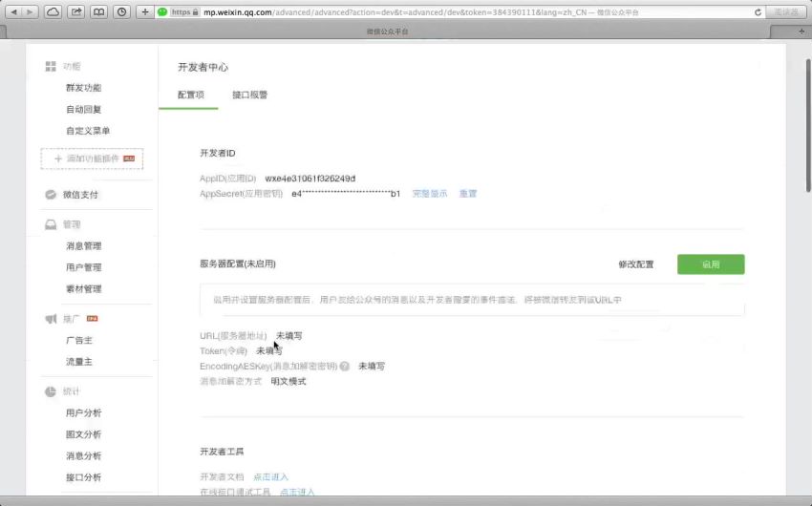Image resolution: width=812 pixels, height=506 pixels.
Task: Open browsing history clock icon
Action: tap(121, 11)
